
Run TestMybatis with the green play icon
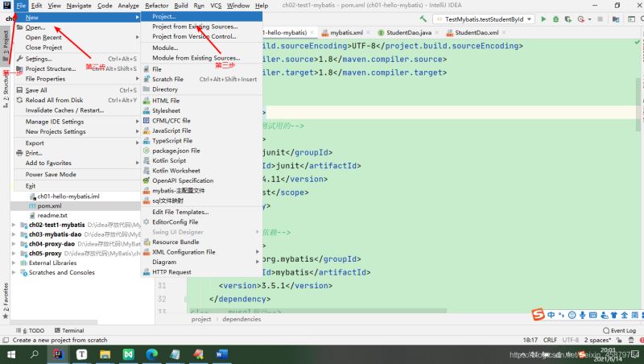[x=543, y=19]
